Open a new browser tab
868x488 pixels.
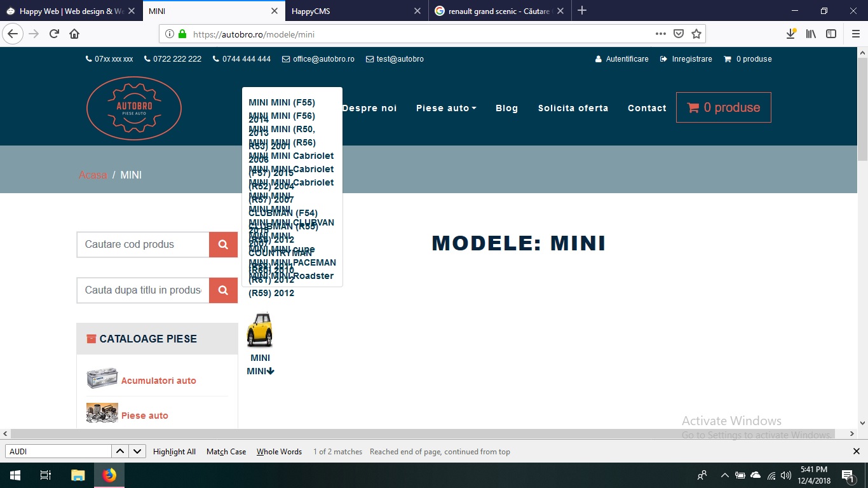(x=582, y=11)
